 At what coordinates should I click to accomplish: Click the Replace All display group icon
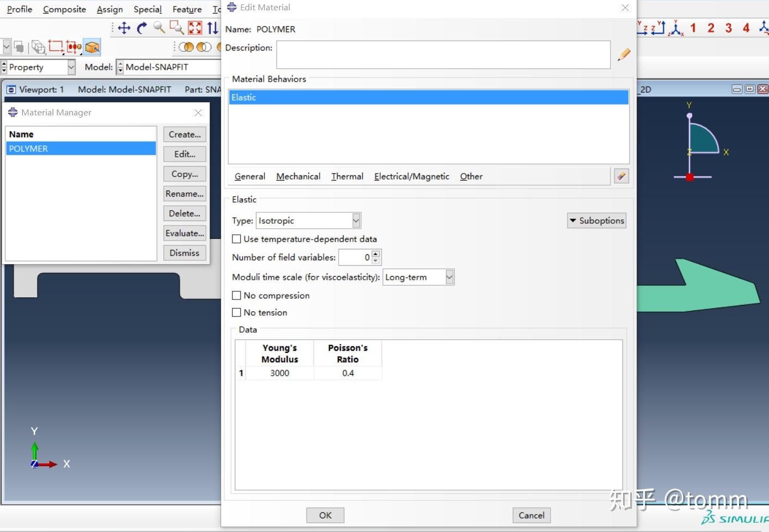(38, 47)
